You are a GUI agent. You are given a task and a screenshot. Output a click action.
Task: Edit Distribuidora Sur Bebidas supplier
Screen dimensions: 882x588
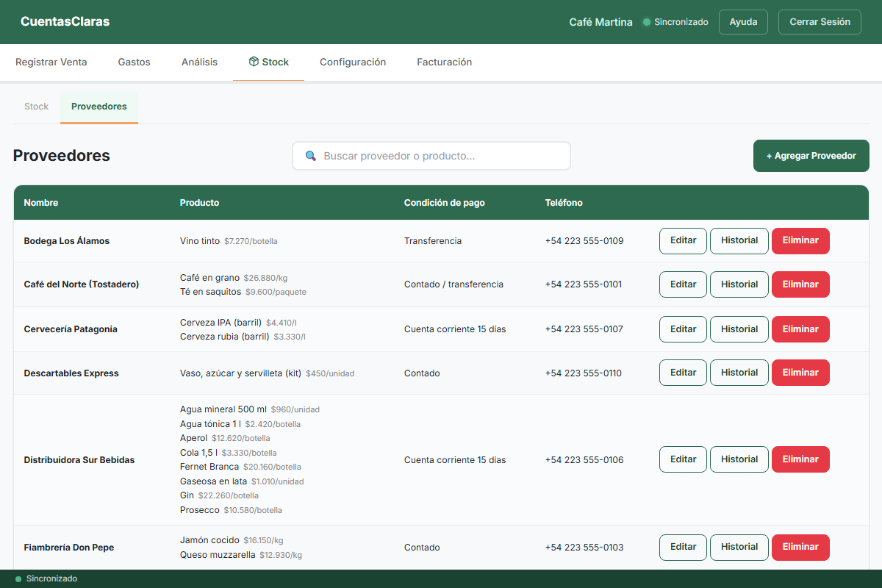point(683,459)
